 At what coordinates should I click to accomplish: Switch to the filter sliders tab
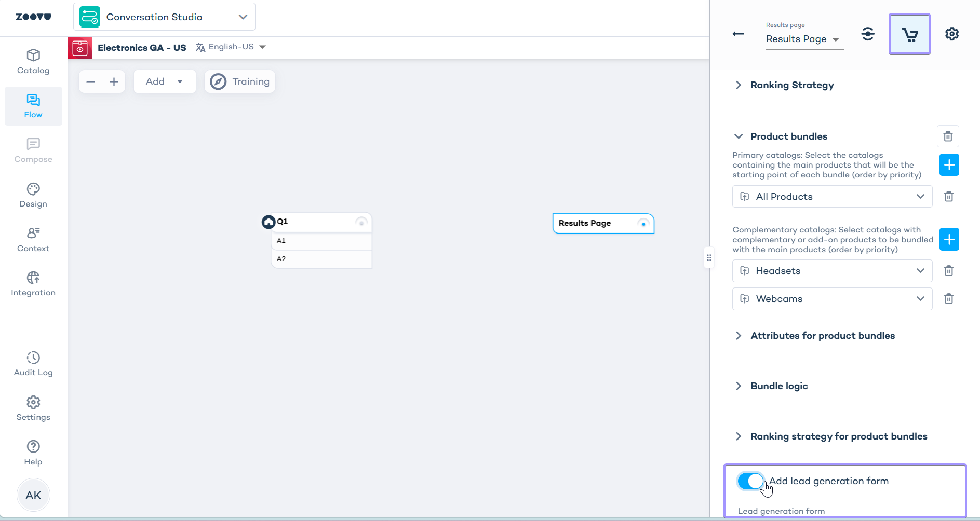867,34
